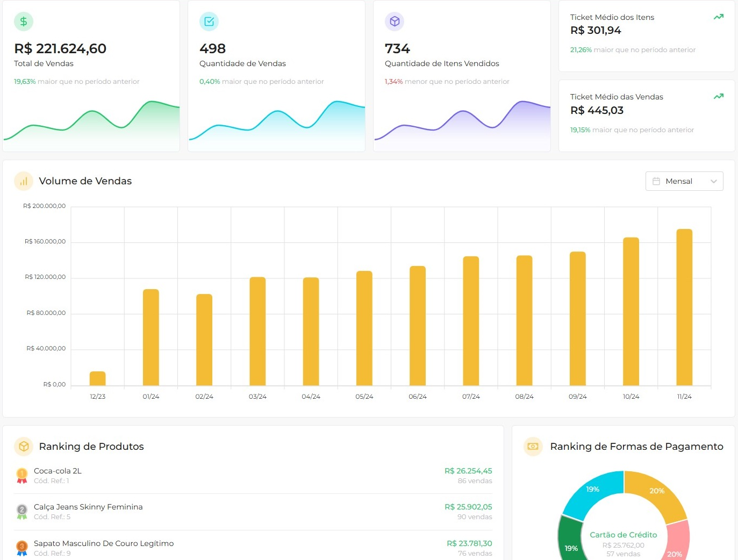Click the silver medal beside Calça Jeans Skinny Feminina
The image size is (738, 560).
tap(22, 511)
